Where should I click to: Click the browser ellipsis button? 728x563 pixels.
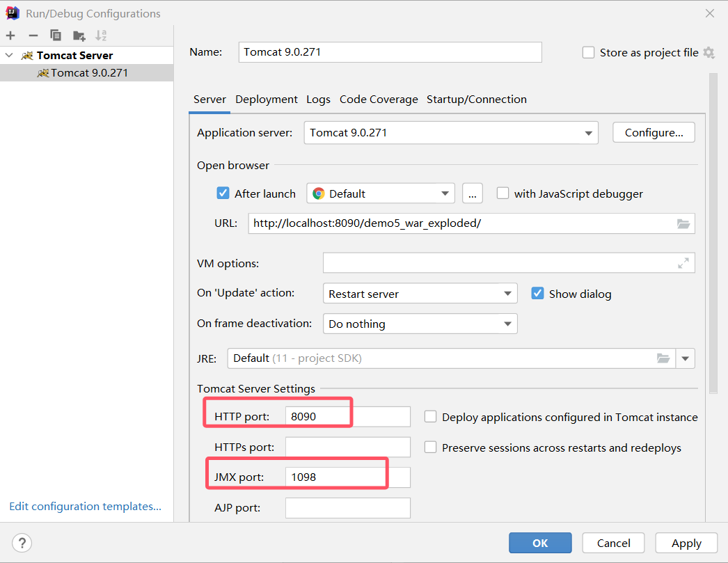(x=472, y=193)
